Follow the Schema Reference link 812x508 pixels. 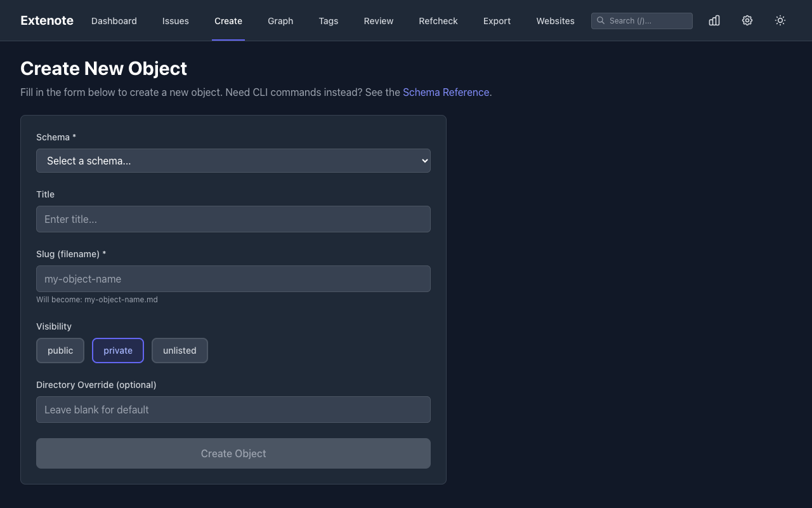click(445, 92)
